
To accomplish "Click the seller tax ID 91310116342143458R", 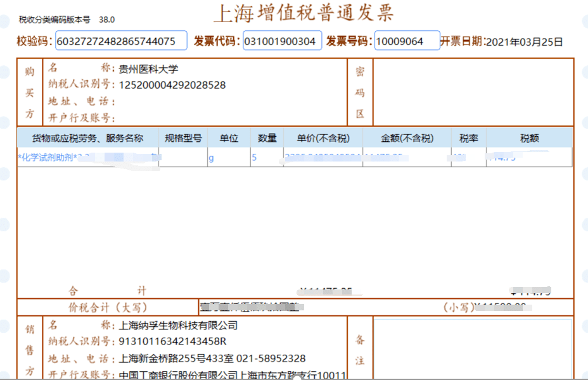I will coord(172,342).
